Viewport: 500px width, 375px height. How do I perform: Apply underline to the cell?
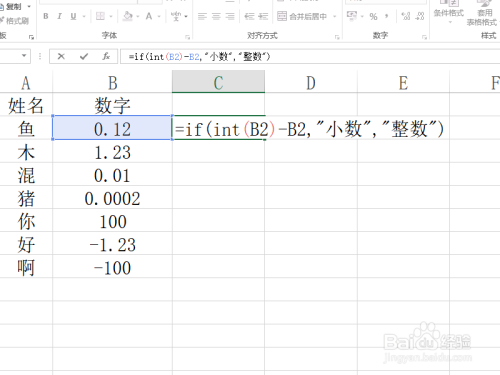(x=73, y=16)
